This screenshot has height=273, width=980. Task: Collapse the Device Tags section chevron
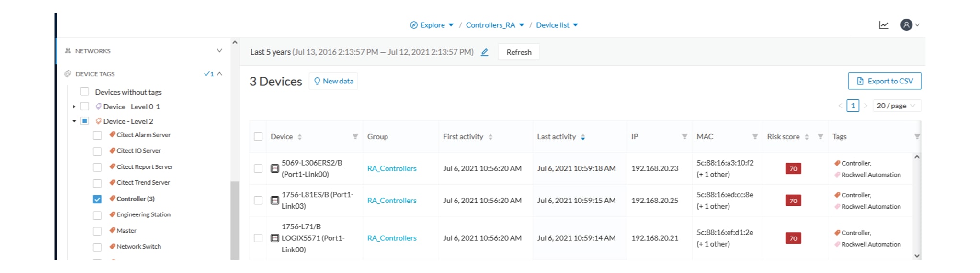point(219,74)
